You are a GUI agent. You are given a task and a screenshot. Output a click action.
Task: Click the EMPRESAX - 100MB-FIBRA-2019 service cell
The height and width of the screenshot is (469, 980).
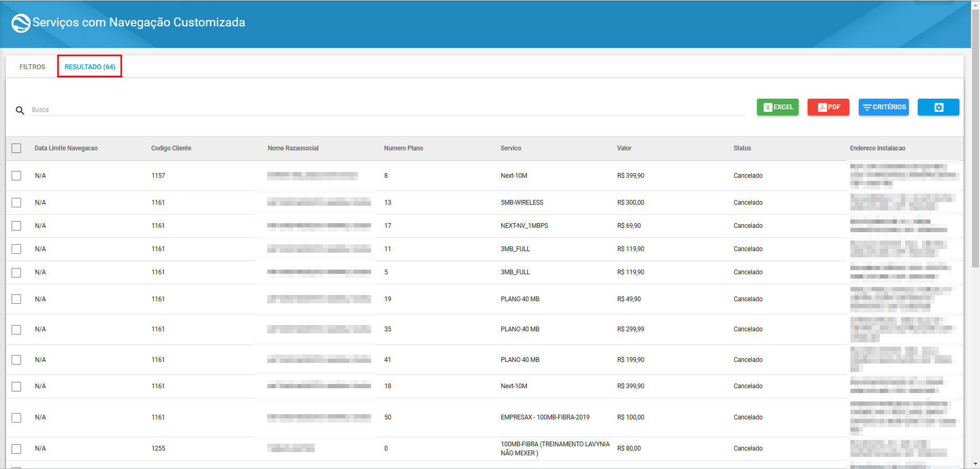click(x=545, y=417)
